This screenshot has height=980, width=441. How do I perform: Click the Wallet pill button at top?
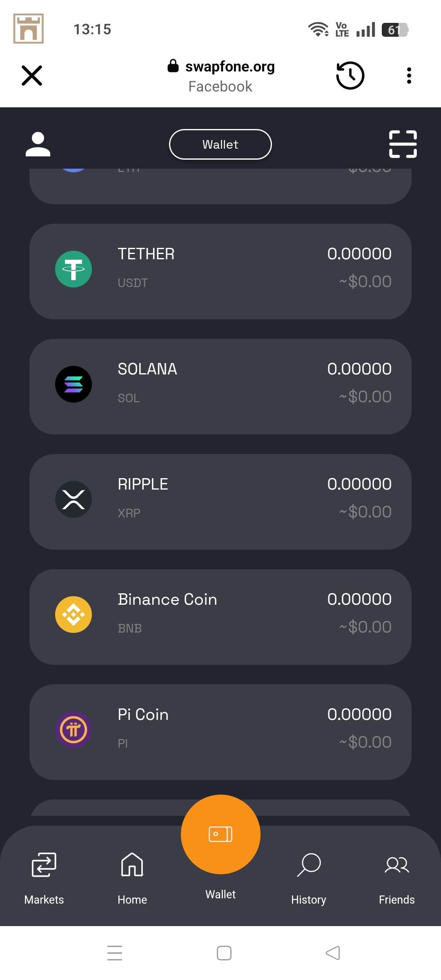point(220,144)
